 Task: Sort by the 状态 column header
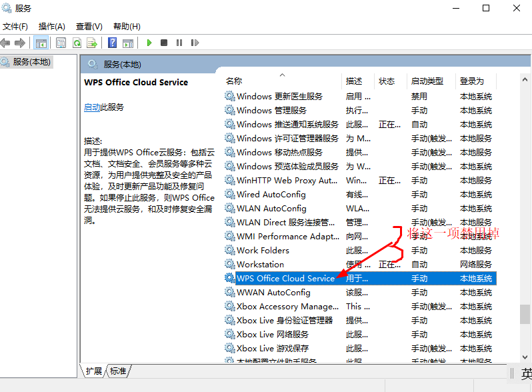click(x=390, y=81)
